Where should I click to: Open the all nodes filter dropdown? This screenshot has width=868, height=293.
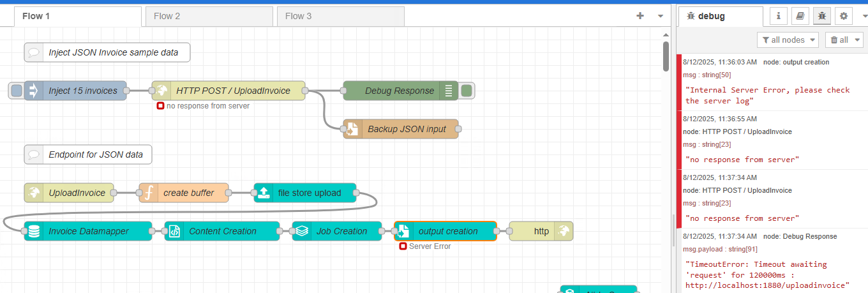pos(788,40)
